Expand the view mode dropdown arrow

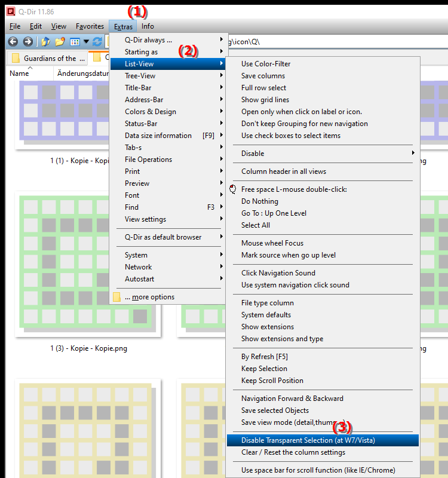click(x=86, y=41)
